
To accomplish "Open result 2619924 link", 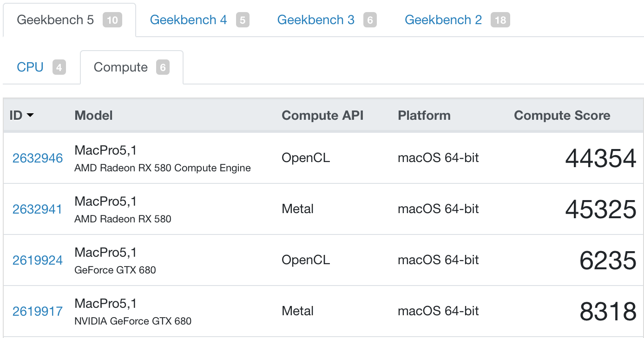I will (38, 260).
